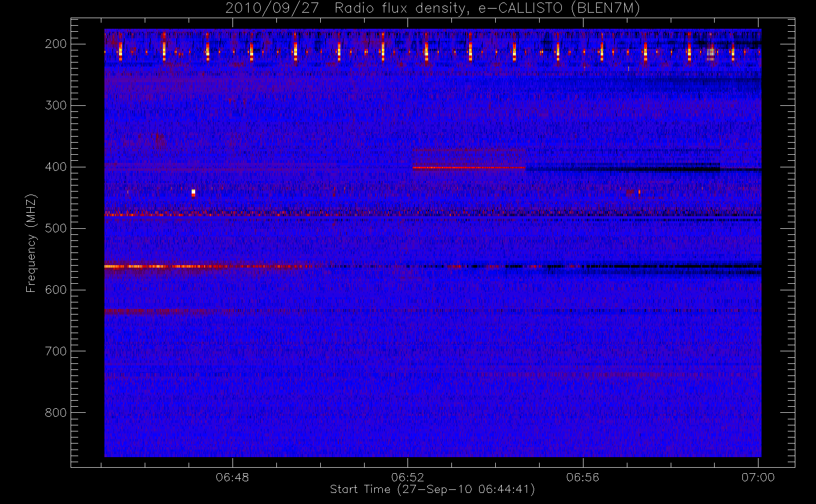Click the 600 frequency tick label
Screen dimensions: 816x504
(x=56, y=290)
